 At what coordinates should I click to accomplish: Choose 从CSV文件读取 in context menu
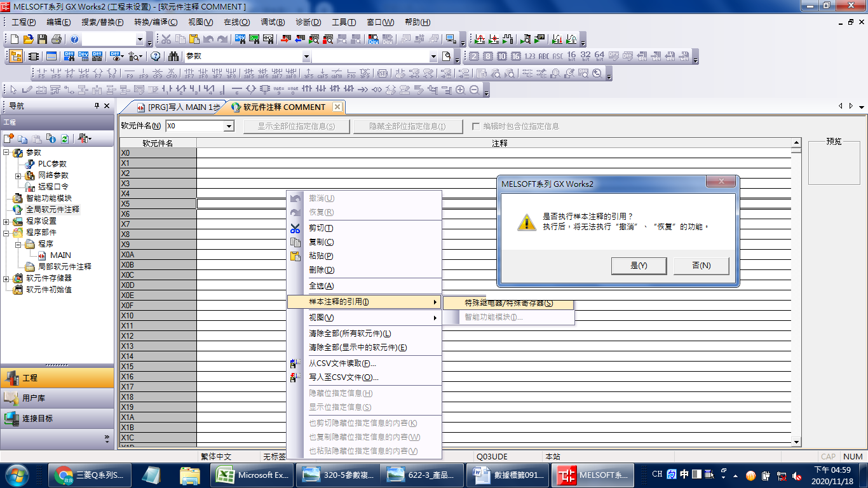(342, 363)
